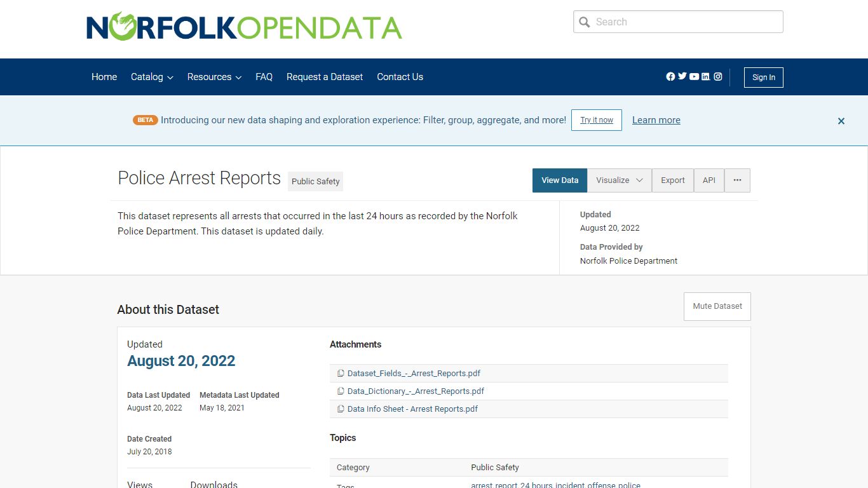
Task: Click the Norfolk Police Department provider text
Action: (x=628, y=261)
